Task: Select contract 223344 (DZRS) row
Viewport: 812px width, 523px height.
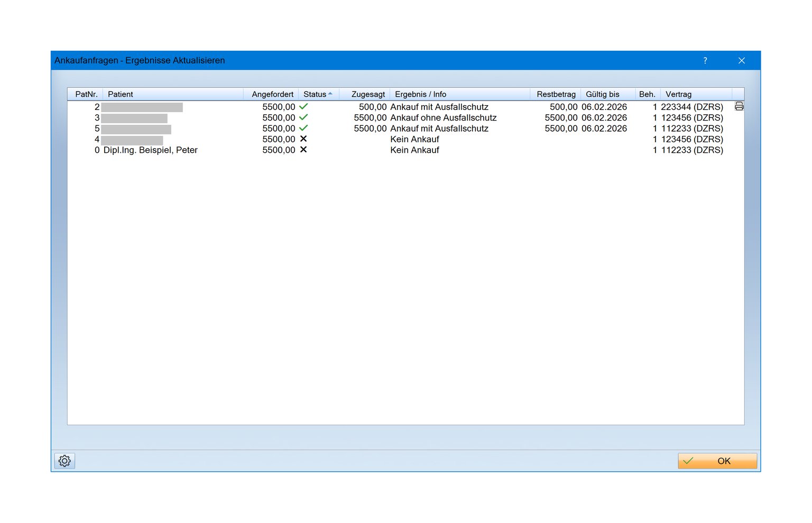Action: [691, 107]
